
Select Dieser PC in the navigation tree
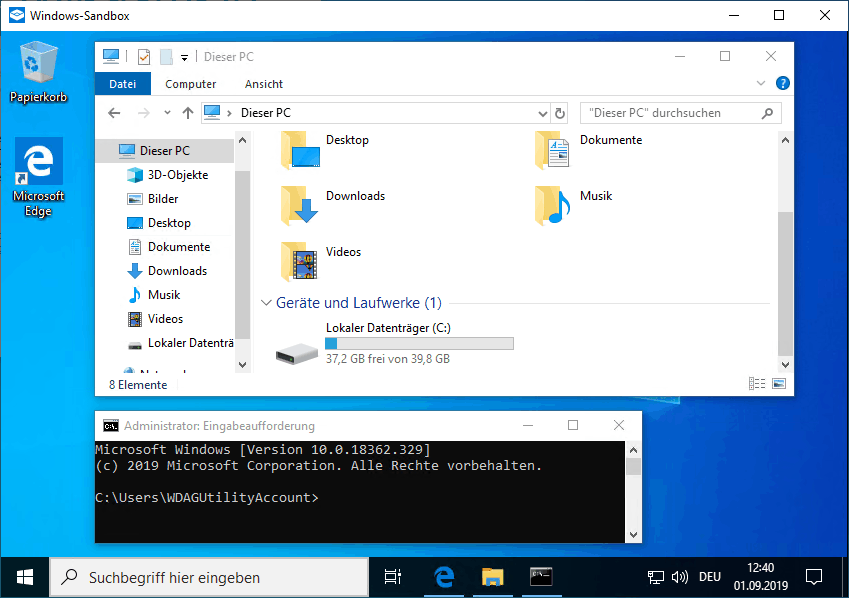pos(165,151)
